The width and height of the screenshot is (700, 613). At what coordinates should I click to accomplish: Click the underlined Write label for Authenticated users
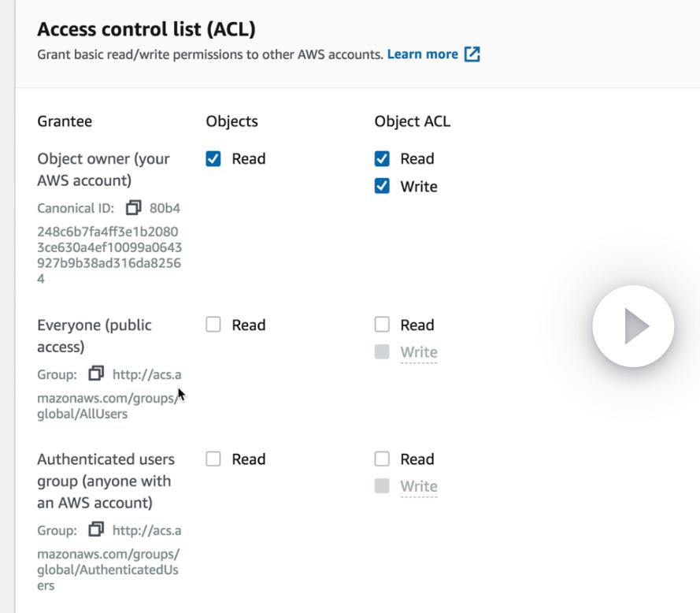[418, 486]
